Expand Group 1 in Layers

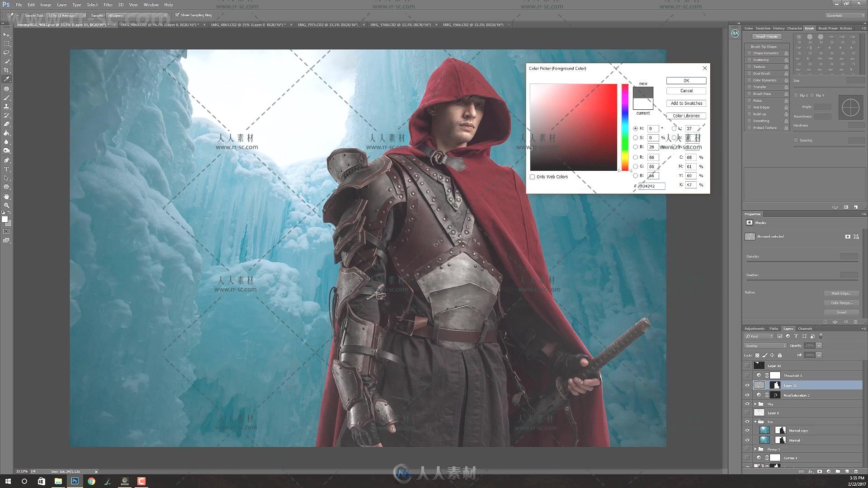coord(755,449)
